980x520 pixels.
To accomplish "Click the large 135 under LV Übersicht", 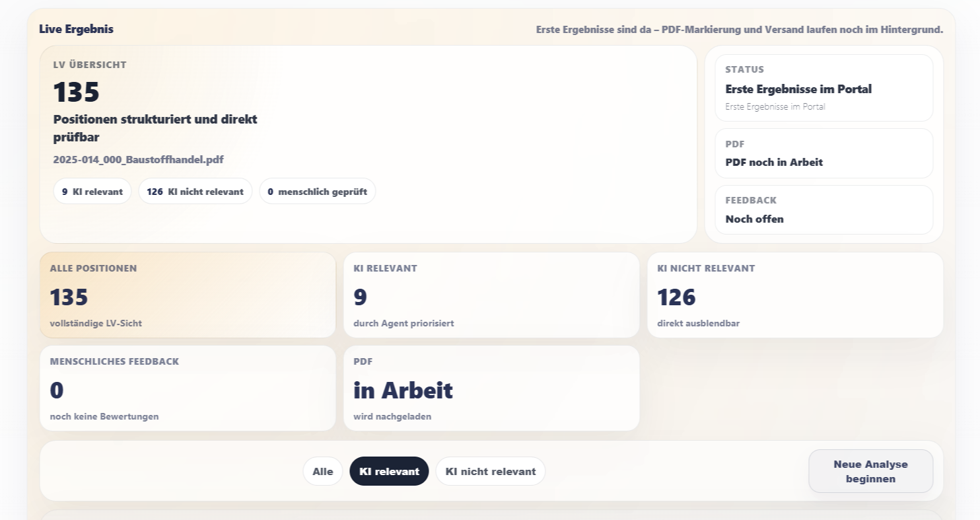I will (x=77, y=92).
